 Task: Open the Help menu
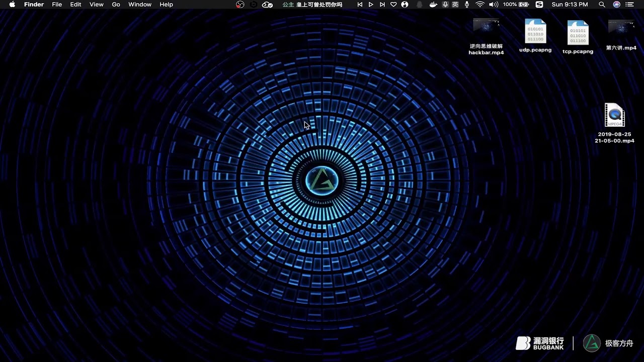(166, 5)
